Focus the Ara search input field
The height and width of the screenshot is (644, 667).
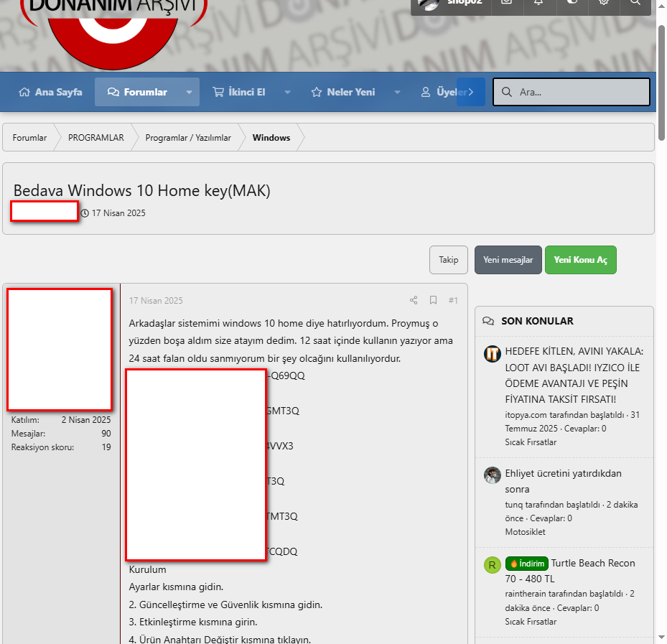click(572, 92)
